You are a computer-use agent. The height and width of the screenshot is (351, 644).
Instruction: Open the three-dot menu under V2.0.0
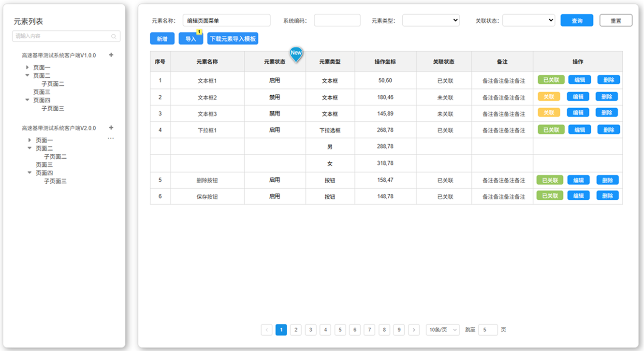[111, 138]
